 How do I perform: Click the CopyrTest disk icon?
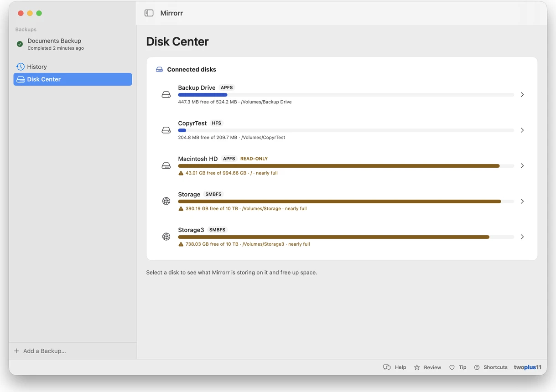coord(166,130)
